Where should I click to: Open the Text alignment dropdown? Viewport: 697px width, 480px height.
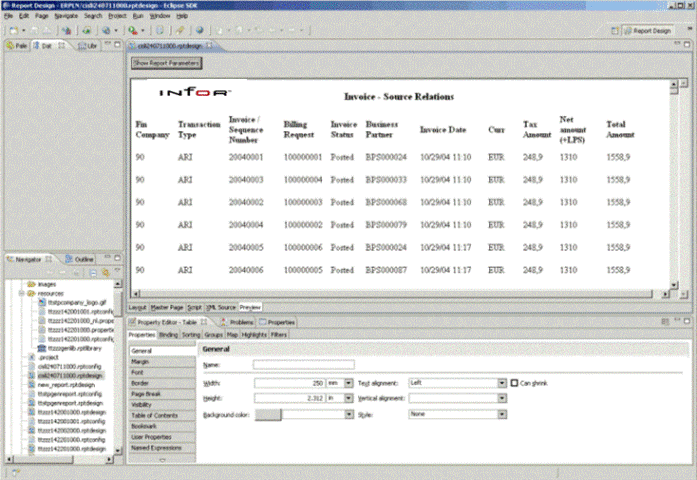501,382
